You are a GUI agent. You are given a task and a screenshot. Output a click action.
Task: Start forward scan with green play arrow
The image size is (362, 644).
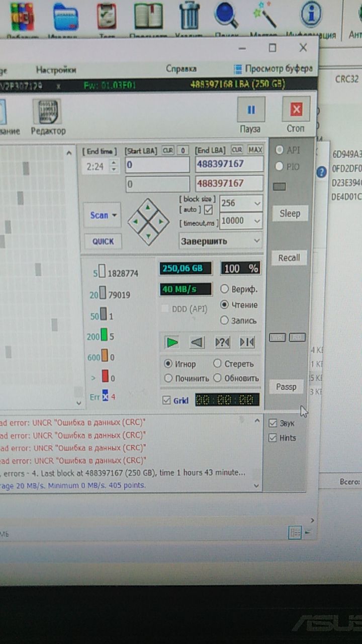172,342
